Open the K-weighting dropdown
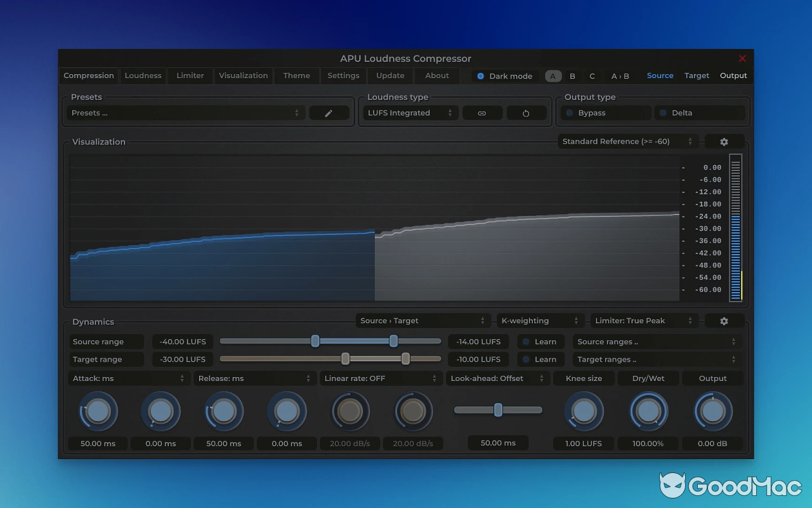The width and height of the screenshot is (812, 508). 540,320
